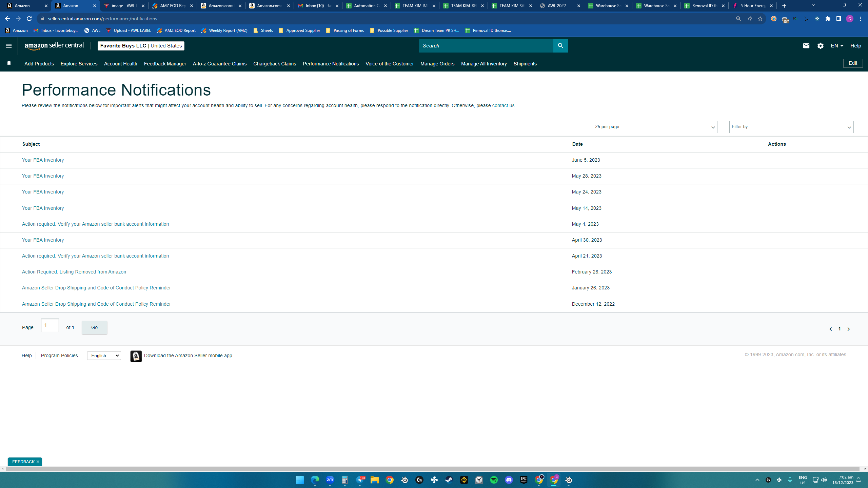Go to previous page with left chevron
868x488 pixels.
click(x=830, y=329)
